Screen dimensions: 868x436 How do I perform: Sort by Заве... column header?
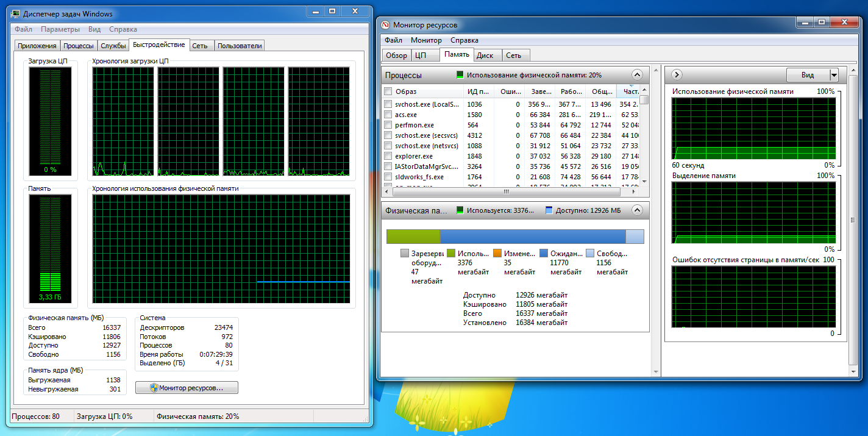coord(539,91)
